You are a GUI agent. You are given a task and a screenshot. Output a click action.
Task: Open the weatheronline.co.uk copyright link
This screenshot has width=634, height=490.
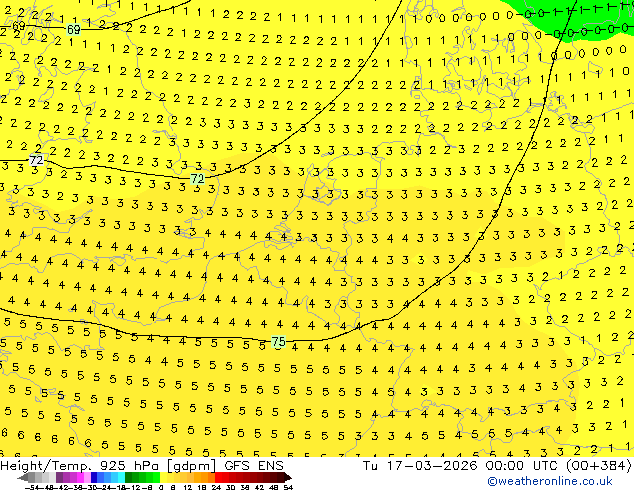pyautogui.click(x=550, y=481)
